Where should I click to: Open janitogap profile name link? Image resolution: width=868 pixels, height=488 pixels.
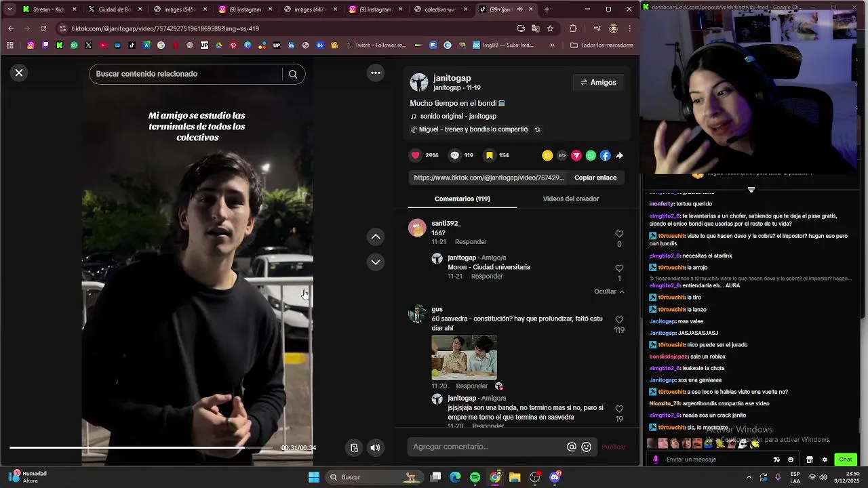[x=452, y=78]
